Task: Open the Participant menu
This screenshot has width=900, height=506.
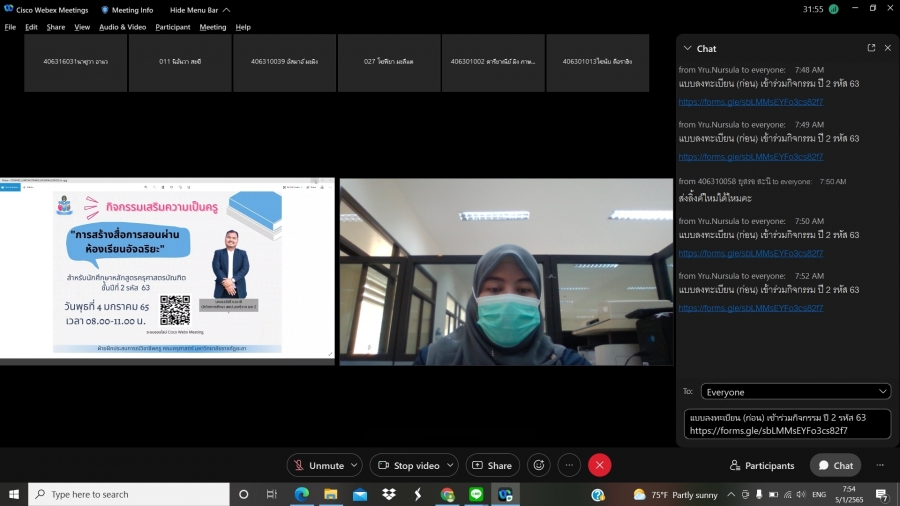Action: pos(173,27)
